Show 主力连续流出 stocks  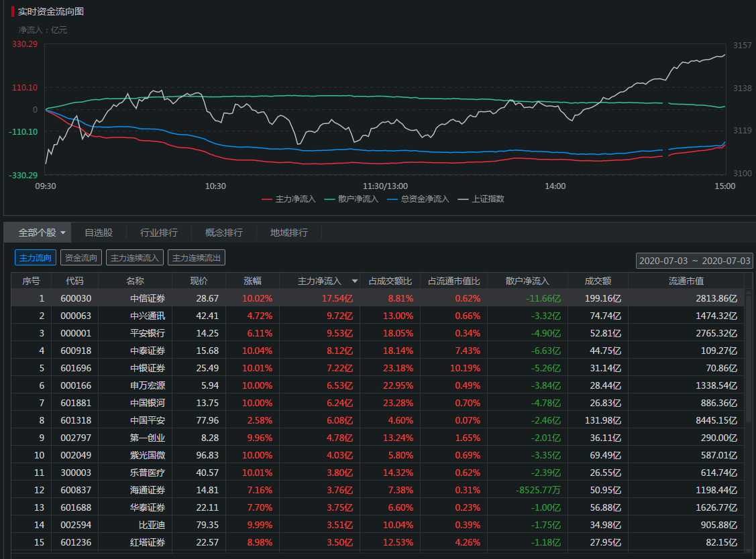(196, 257)
